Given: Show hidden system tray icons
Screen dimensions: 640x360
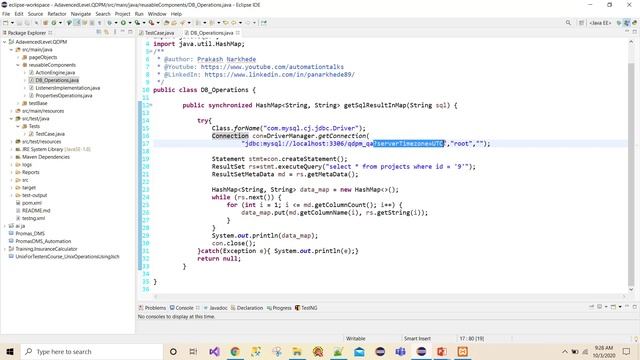Looking at the screenshot, I should (x=565, y=351).
